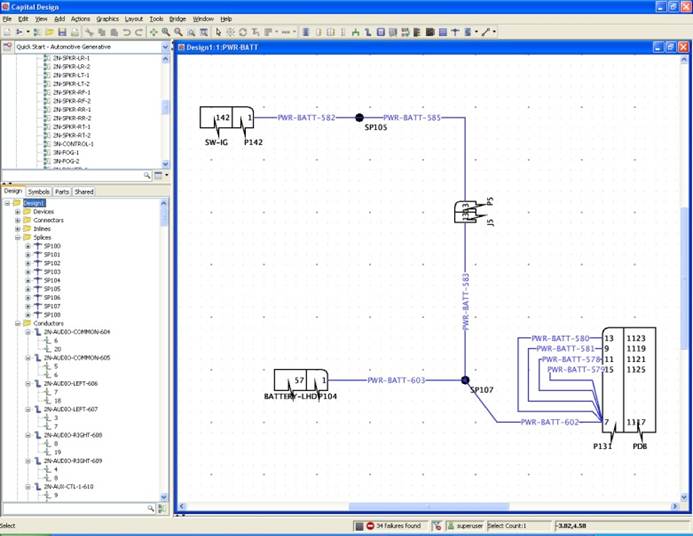
Task: Click the Paste toolbar icon
Action: click(x=114, y=32)
